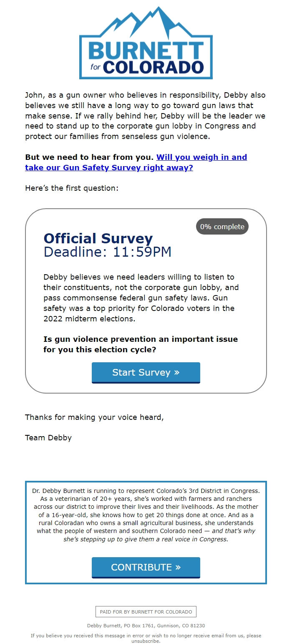The image size is (292, 644).
Task: Select the 'Deadline: 11:59PM' text
Action: (108, 252)
